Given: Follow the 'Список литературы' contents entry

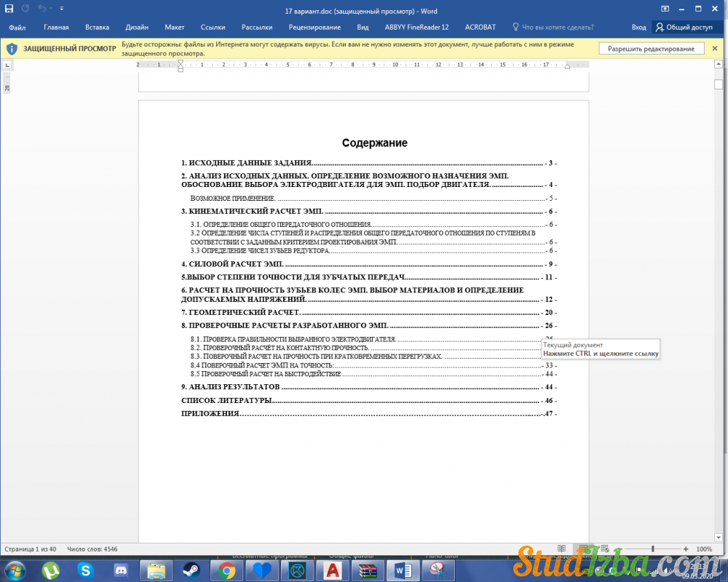Looking at the screenshot, I should tap(226, 400).
